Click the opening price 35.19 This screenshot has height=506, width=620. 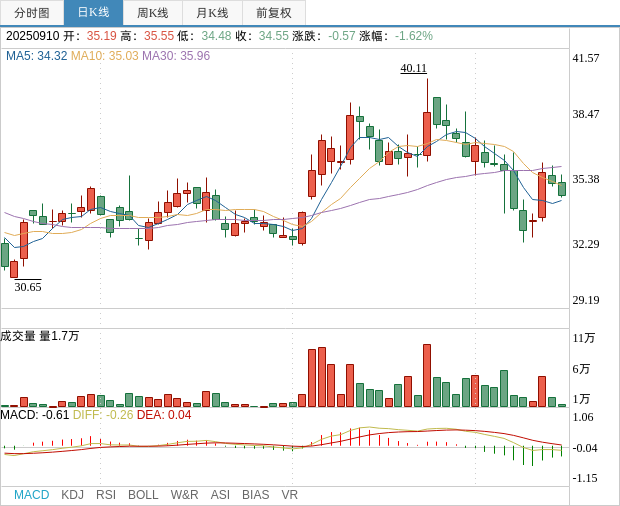[x=102, y=36]
